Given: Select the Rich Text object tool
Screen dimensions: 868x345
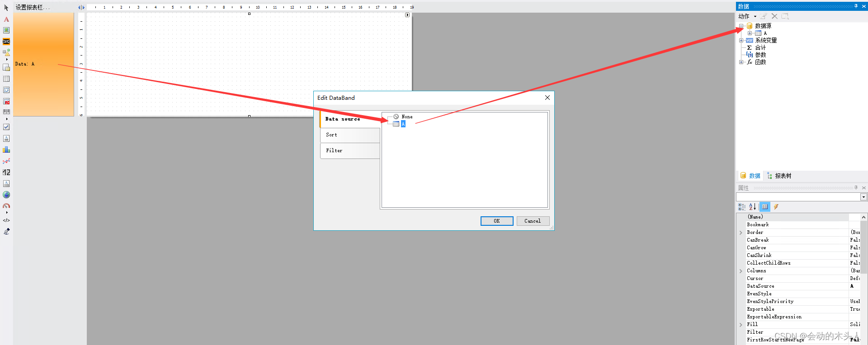Looking at the screenshot, I should [x=6, y=139].
